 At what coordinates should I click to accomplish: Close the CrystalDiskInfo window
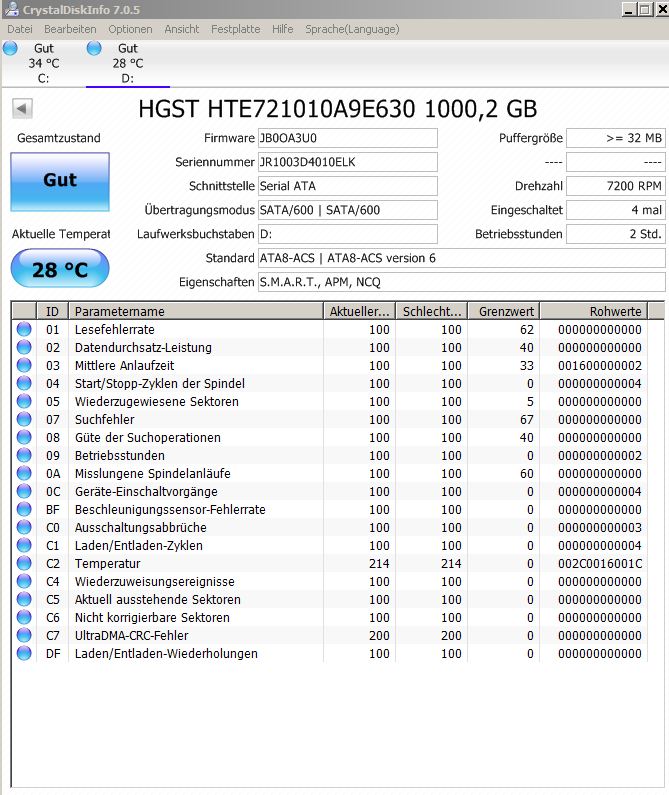[662, 9]
